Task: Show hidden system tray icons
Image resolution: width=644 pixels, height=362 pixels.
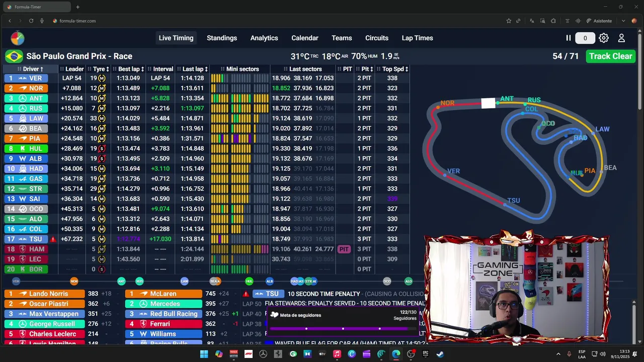Action: pos(558,354)
